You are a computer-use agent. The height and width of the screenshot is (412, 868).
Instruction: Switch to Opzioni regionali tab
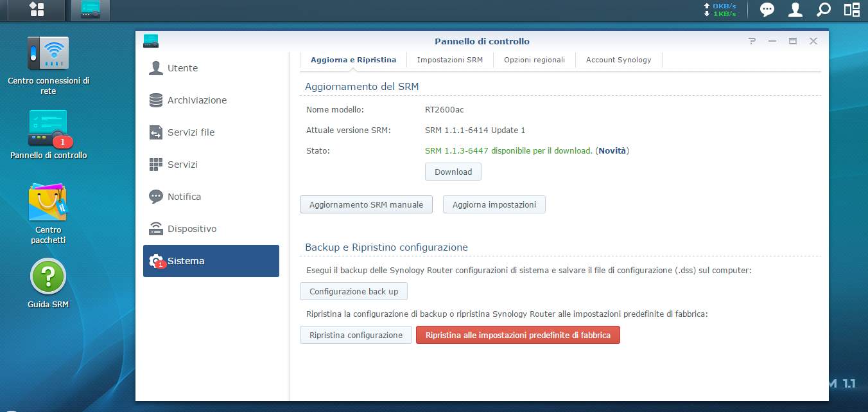(x=534, y=60)
